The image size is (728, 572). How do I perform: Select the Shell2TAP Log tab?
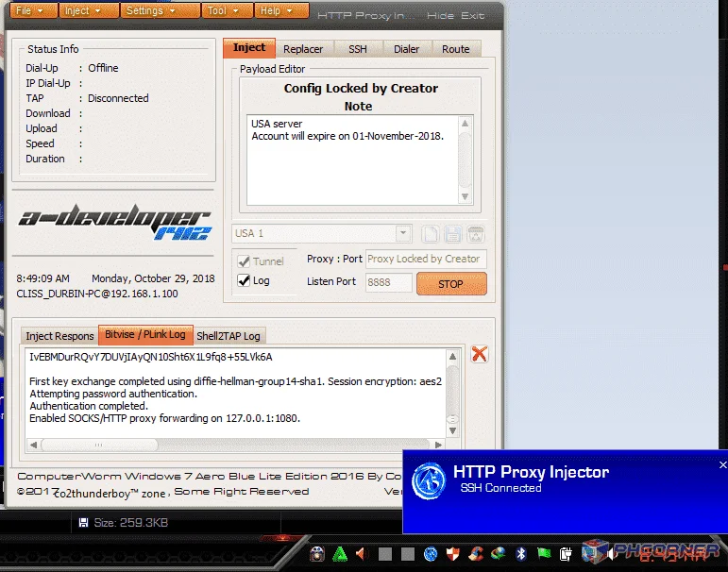point(229,336)
